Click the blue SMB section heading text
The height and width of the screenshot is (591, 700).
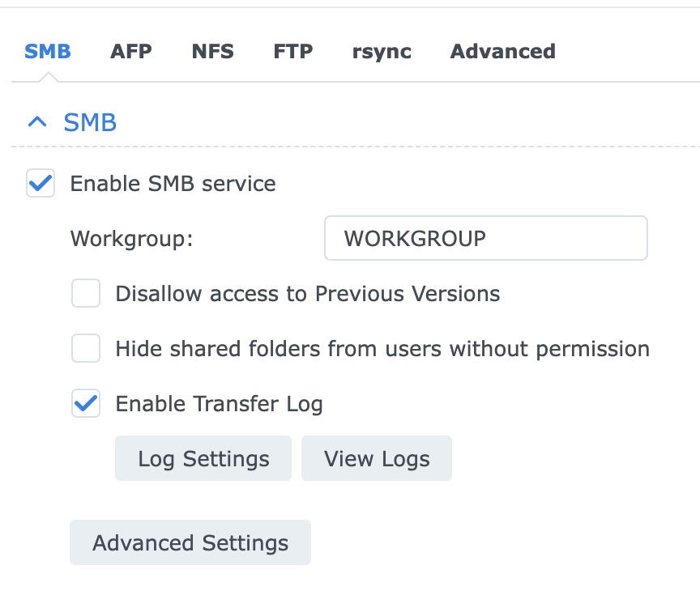(x=90, y=122)
